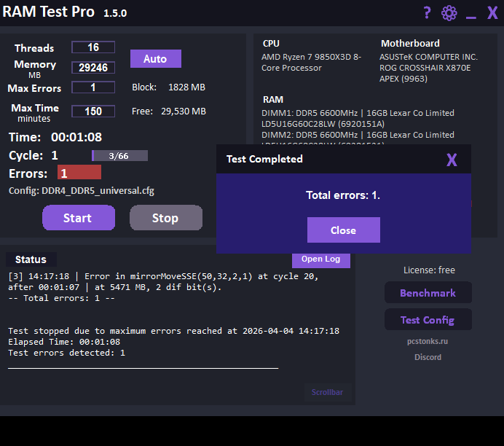
Task: Open the test log file
Action: point(320,260)
